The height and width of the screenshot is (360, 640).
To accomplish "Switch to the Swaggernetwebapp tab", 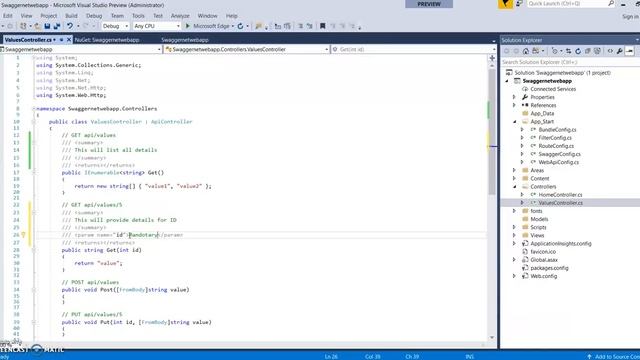I will (185, 40).
